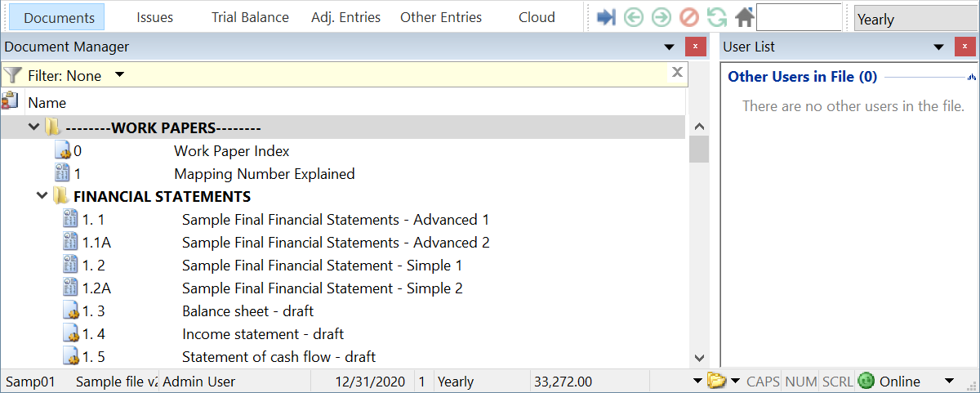Collapse the WORK PAPERS folder

coord(33,127)
